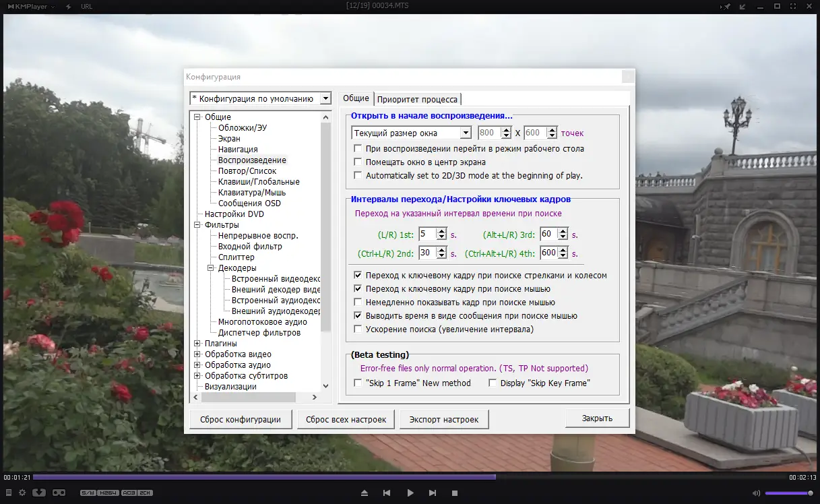This screenshot has width=820, height=504.
Task: Click the (L/R) 1st interval field
Action: [x=427, y=234]
